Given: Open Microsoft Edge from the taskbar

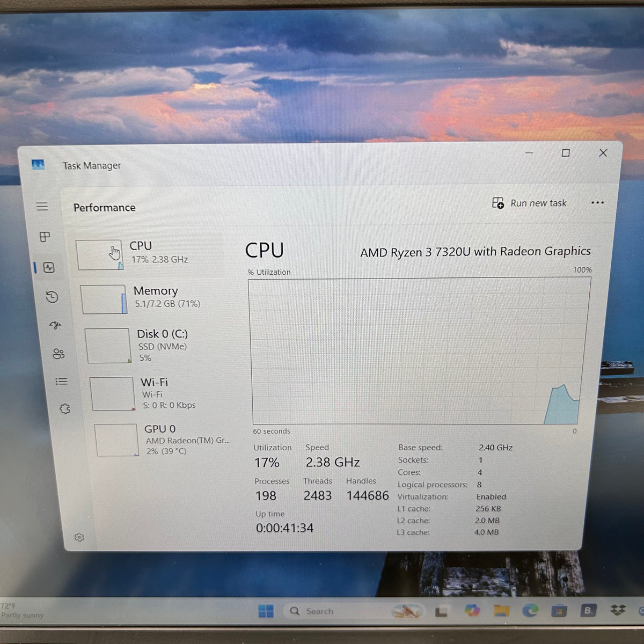Looking at the screenshot, I should (530, 610).
